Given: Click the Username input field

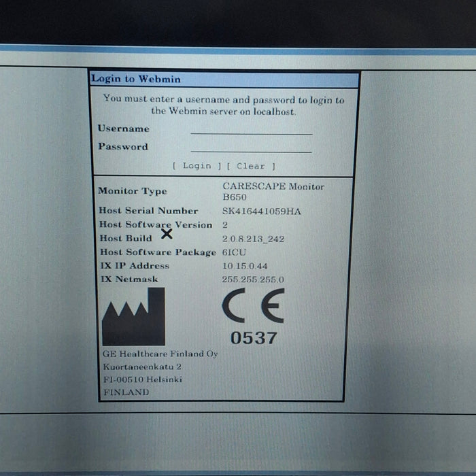Looking at the screenshot, I should coord(252,129).
